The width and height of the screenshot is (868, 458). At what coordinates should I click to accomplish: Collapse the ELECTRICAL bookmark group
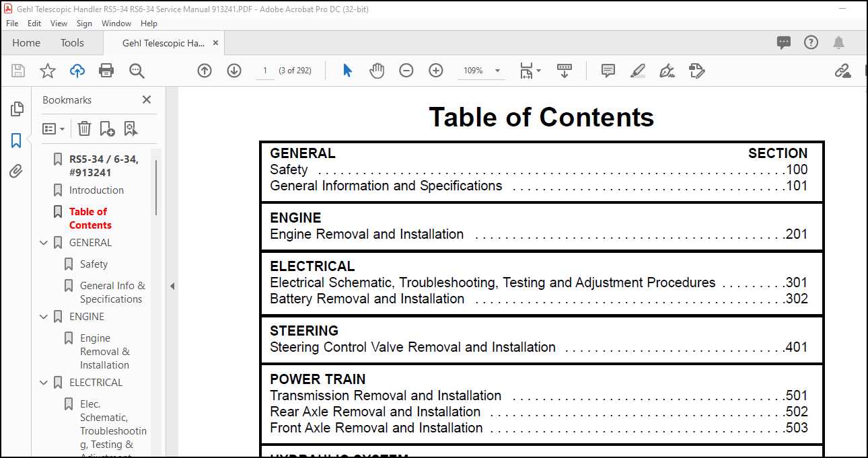click(44, 383)
